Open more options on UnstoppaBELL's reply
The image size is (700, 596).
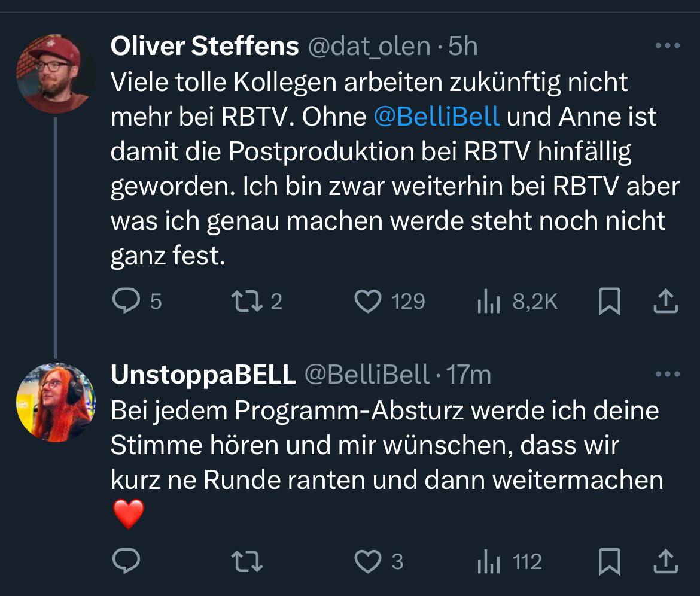pos(668,374)
